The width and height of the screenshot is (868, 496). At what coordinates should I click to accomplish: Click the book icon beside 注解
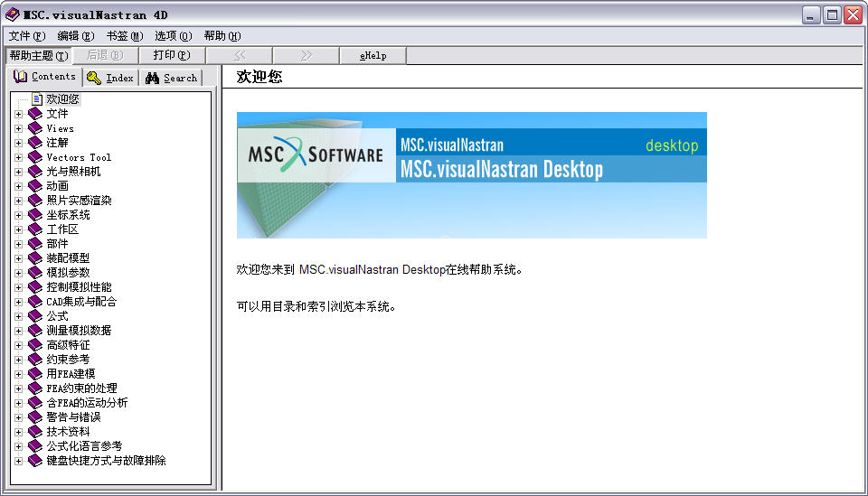pyautogui.click(x=35, y=143)
